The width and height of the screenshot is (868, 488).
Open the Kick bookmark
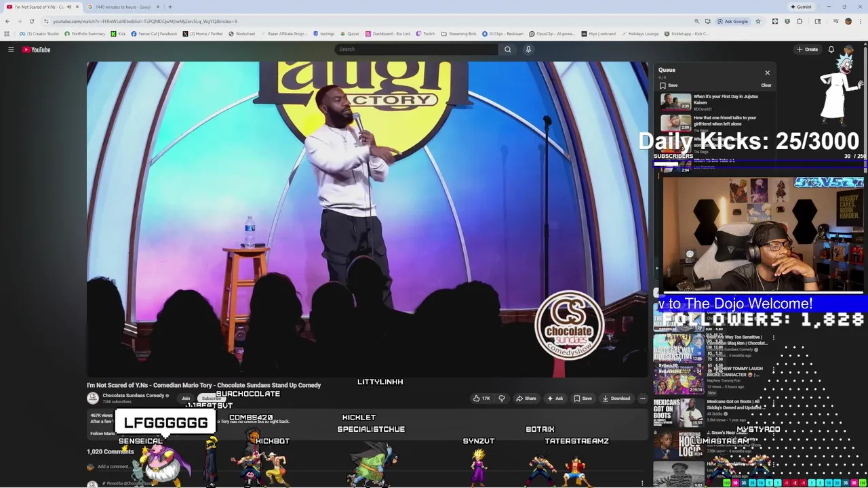119,34
